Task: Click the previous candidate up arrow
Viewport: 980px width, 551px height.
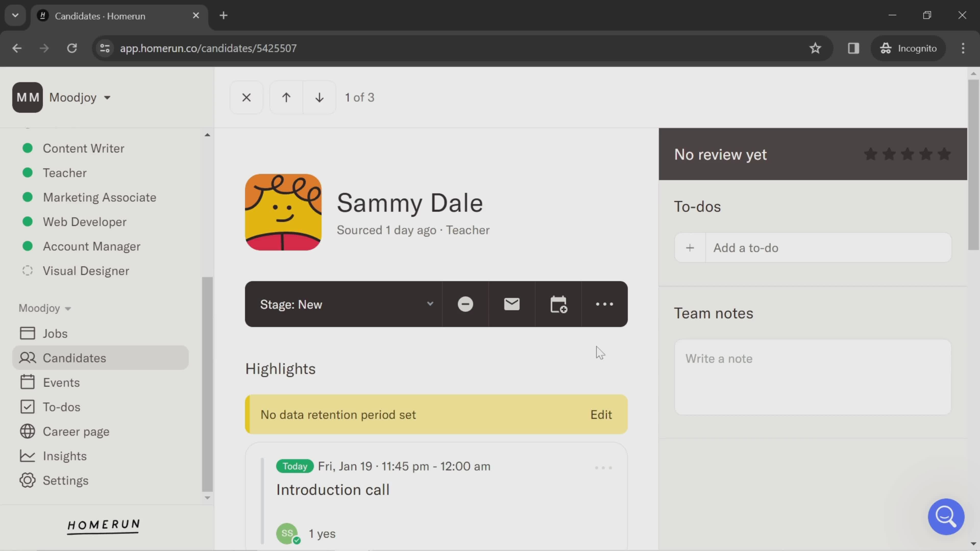Action: pos(285,97)
